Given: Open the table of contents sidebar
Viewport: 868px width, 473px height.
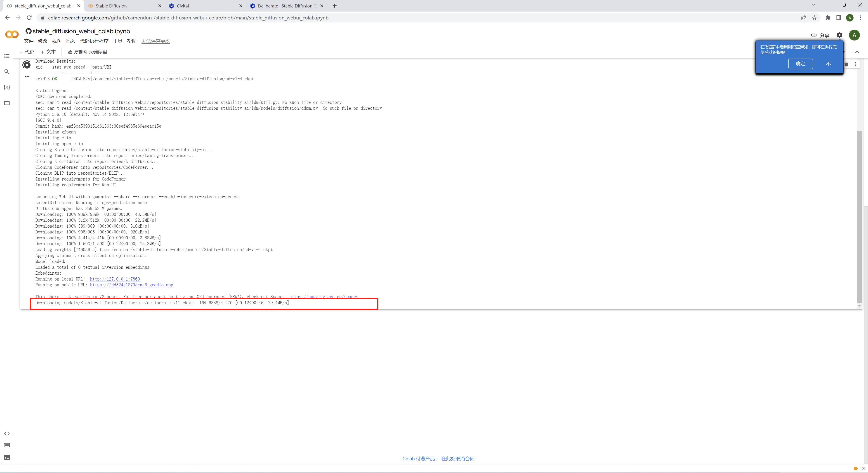Looking at the screenshot, I should [7, 56].
